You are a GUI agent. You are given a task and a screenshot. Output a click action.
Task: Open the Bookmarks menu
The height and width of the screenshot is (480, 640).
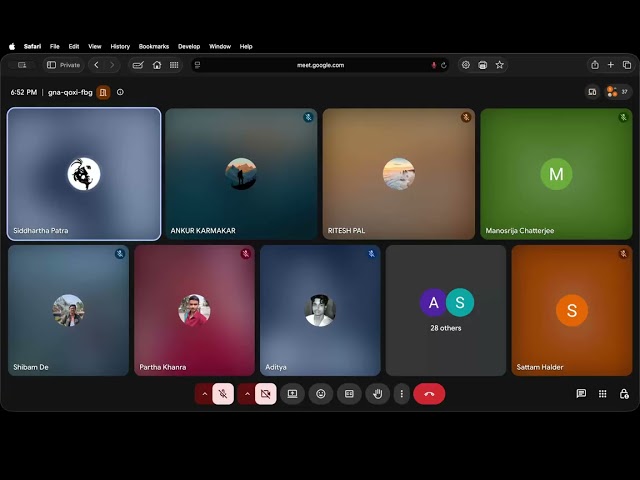tap(154, 47)
